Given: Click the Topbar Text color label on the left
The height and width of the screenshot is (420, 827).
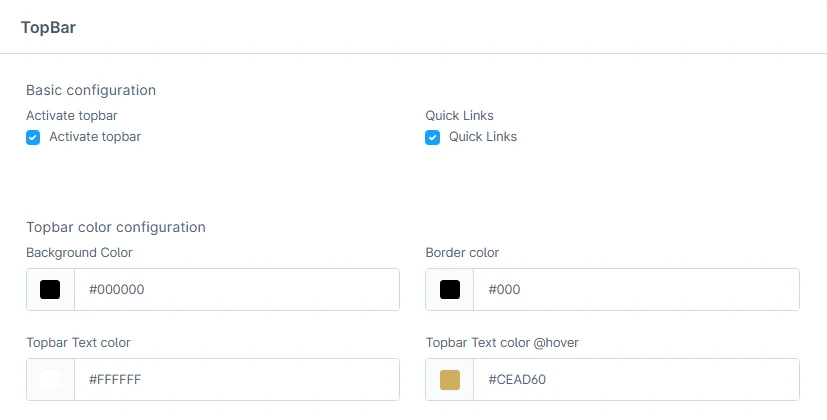Looking at the screenshot, I should point(78,342).
